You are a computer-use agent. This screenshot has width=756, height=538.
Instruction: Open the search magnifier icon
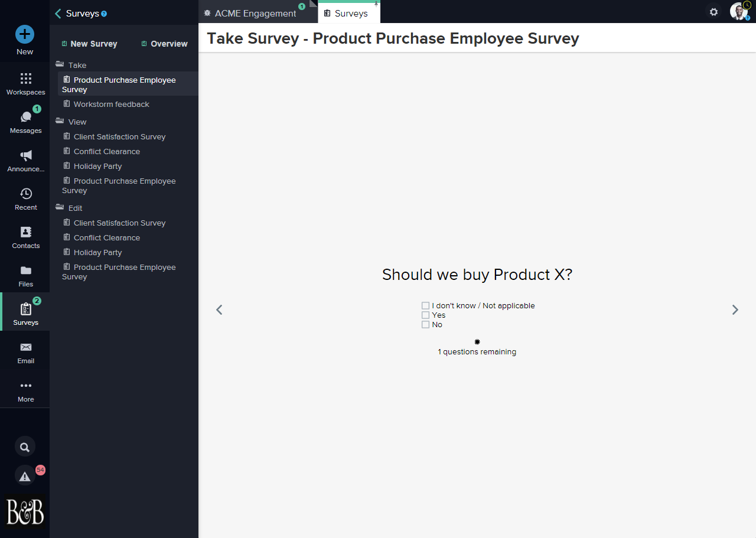pos(25,447)
